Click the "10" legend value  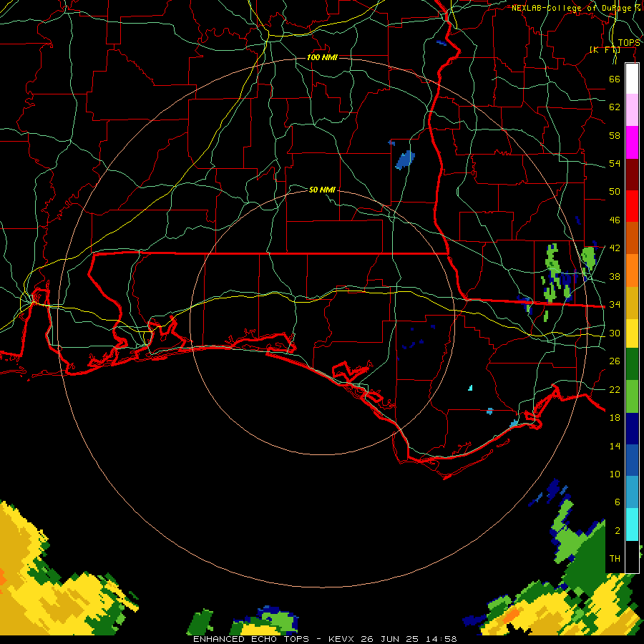point(615,474)
